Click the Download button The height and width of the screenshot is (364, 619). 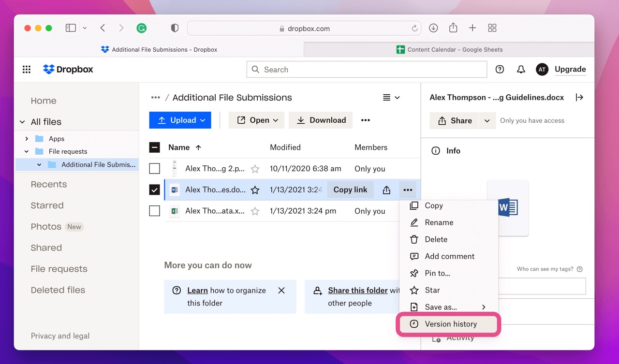321,120
